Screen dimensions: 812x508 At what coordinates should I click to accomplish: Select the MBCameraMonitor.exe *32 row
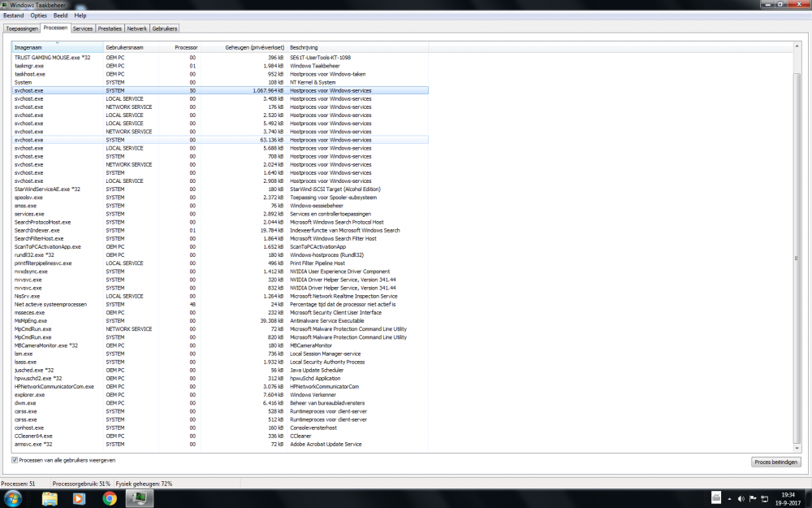220,345
